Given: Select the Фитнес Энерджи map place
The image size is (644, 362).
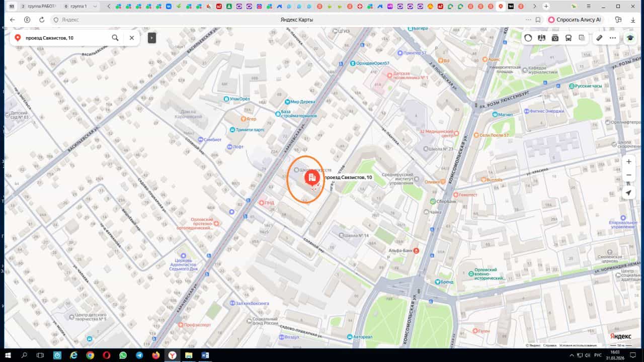Looking at the screenshot, I should [x=543, y=111].
